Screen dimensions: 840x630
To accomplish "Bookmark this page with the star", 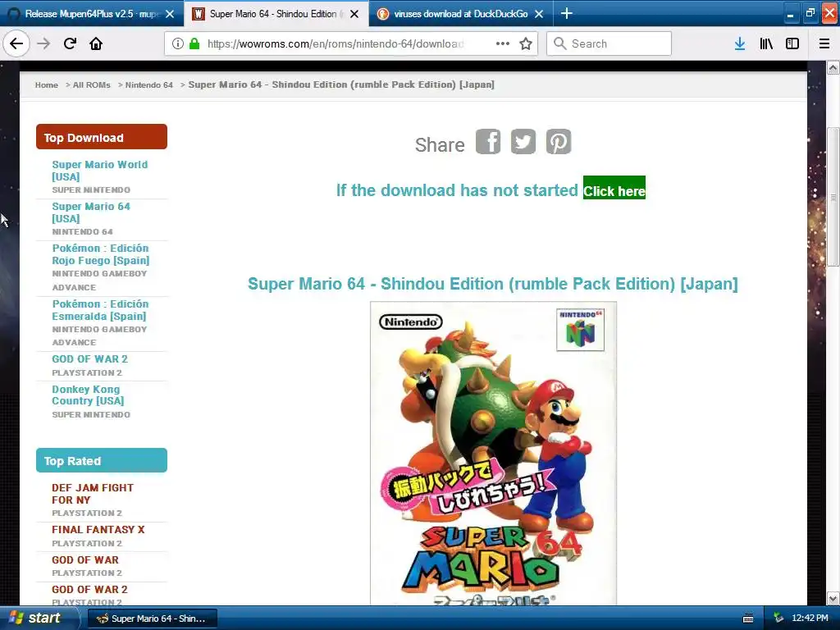I will 526,43.
